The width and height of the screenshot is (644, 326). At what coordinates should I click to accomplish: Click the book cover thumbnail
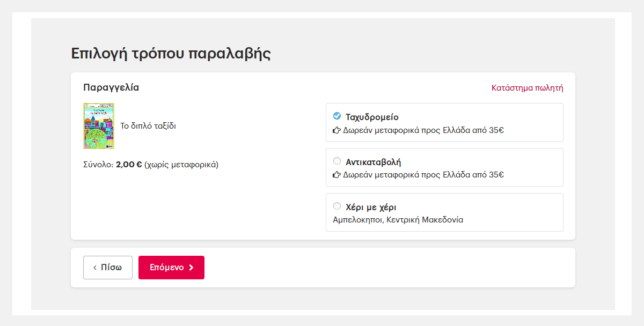click(99, 126)
